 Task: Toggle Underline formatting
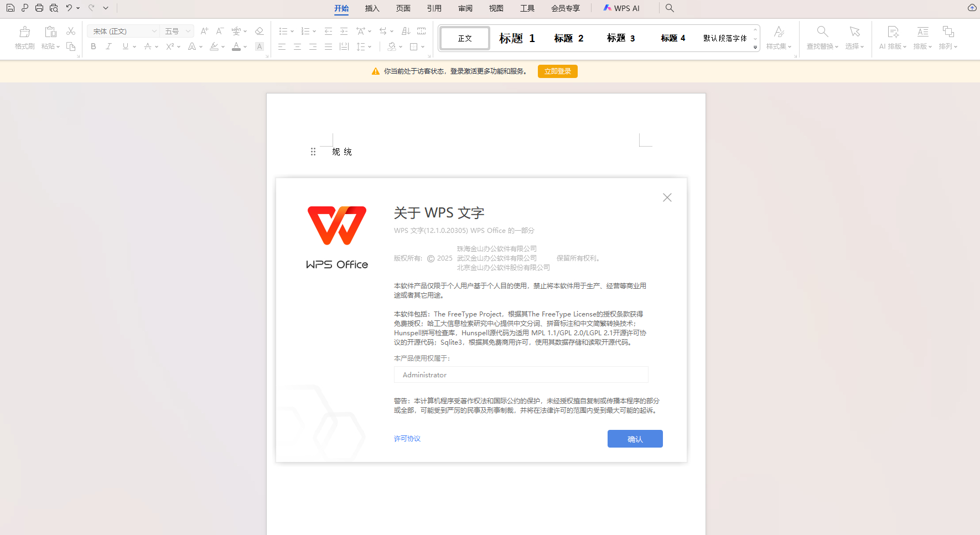point(126,46)
